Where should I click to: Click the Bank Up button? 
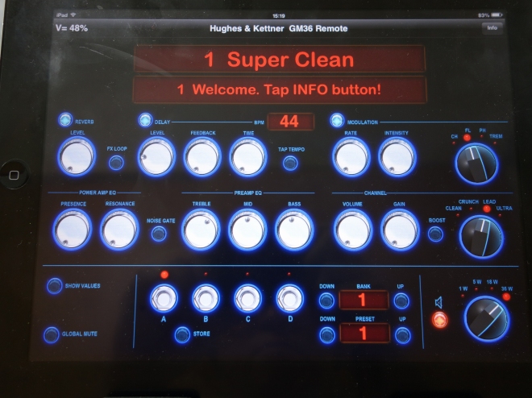pyautogui.click(x=401, y=301)
